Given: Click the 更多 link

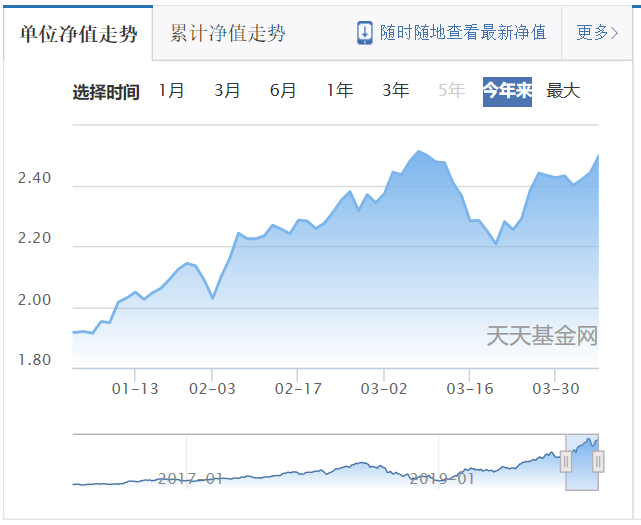Looking at the screenshot, I should click(x=597, y=33).
